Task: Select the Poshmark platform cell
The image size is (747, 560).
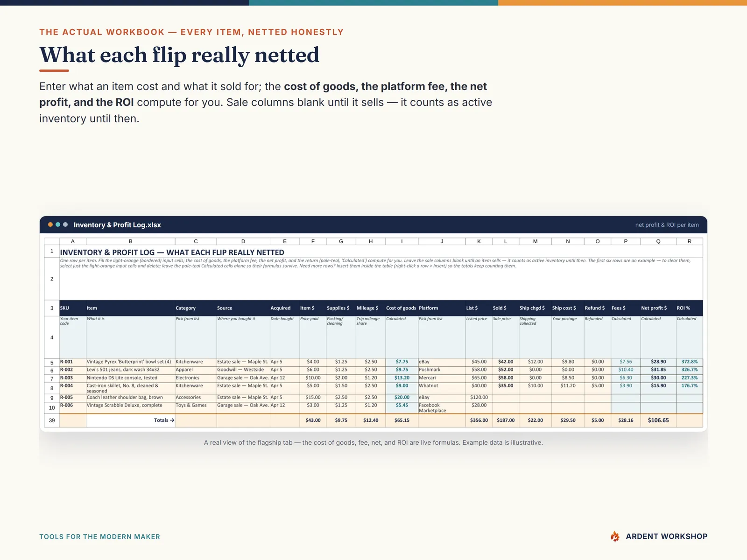Action: pos(442,370)
